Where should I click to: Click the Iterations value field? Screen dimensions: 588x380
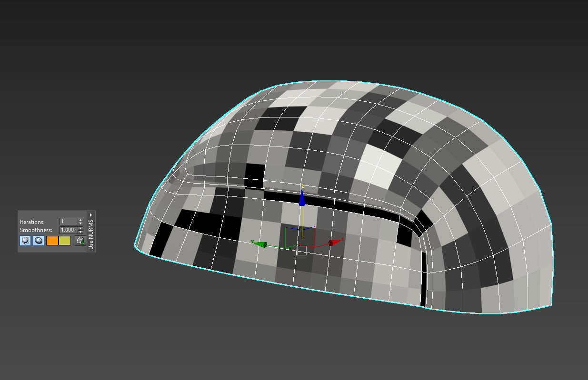(x=69, y=222)
